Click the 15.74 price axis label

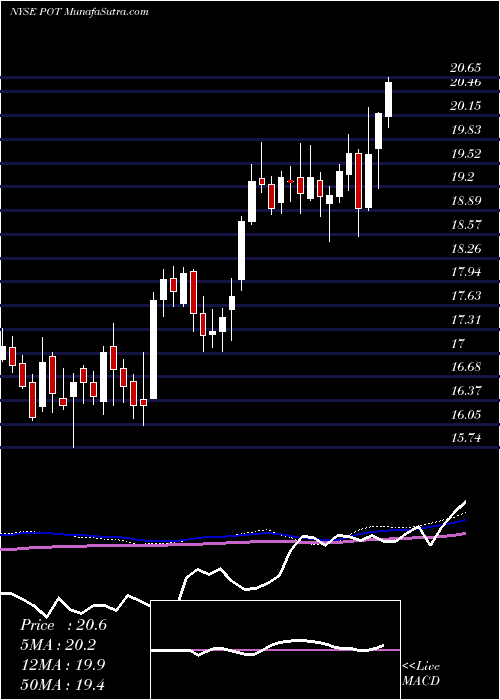466,438
